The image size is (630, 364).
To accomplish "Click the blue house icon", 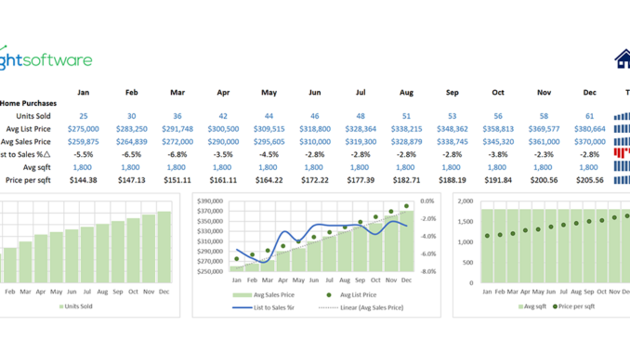I will point(623,59).
